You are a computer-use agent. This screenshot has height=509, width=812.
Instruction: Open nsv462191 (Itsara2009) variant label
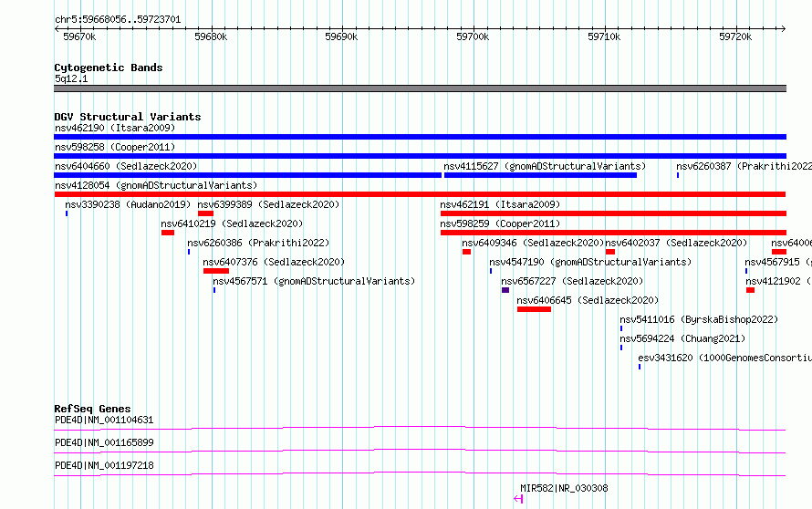(x=500, y=204)
